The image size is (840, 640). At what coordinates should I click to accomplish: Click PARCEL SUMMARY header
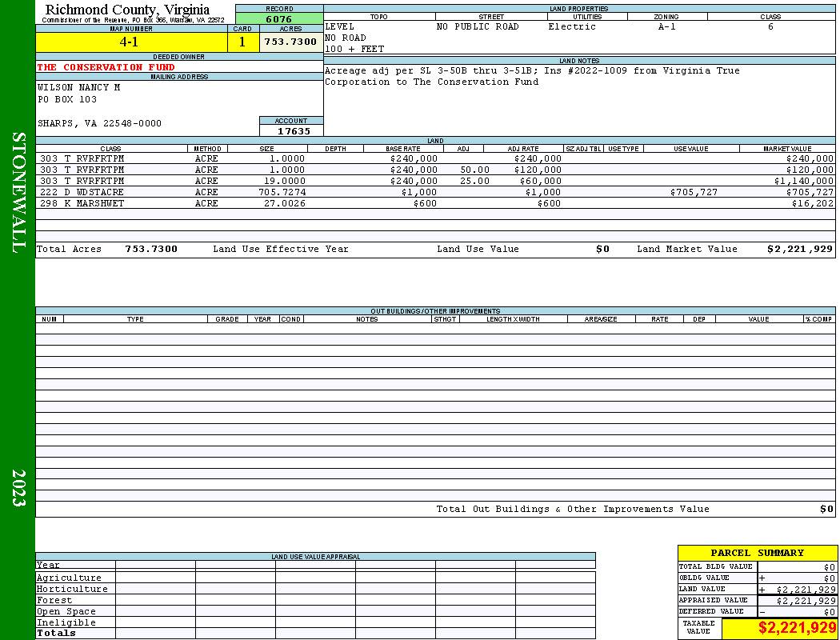coord(757,554)
